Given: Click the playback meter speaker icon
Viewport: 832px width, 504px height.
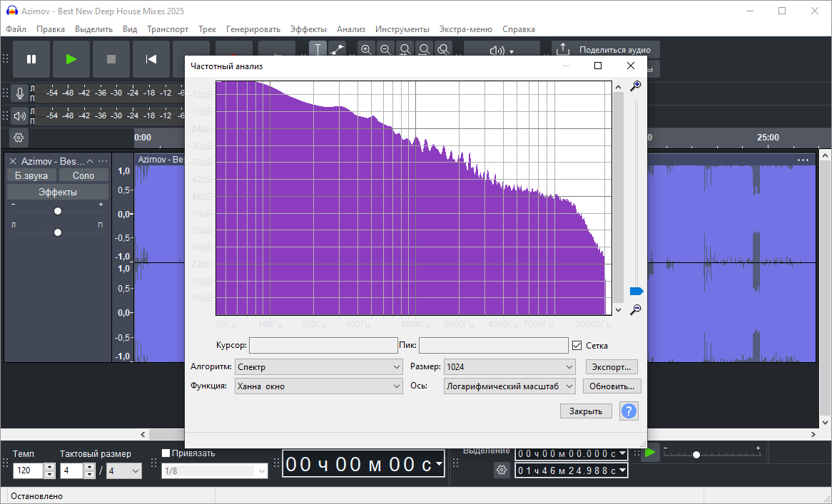Looking at the screenshot, I should coord(20,115).
